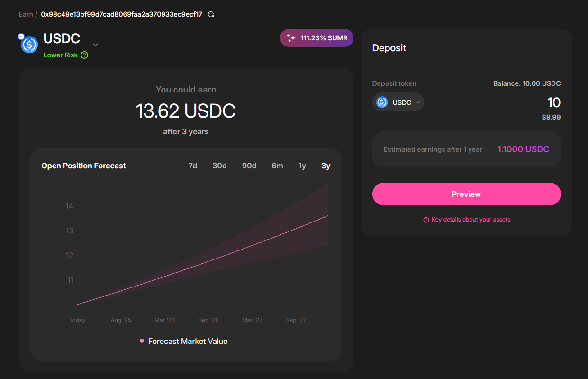Viewport: 588px width, 379px height.
Task: Switch forecast range to 90d
Action: point(249,166)
